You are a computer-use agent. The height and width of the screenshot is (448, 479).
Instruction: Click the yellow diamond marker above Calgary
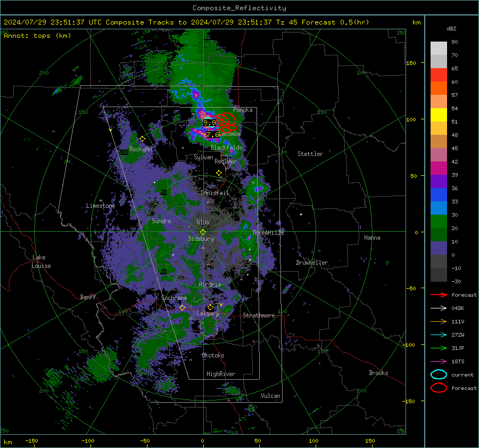210,307
